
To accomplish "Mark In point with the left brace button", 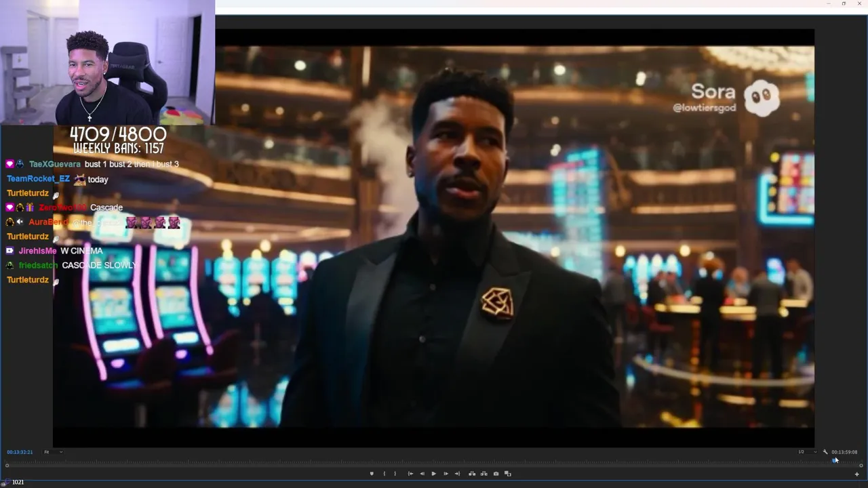I will (384, 474).
